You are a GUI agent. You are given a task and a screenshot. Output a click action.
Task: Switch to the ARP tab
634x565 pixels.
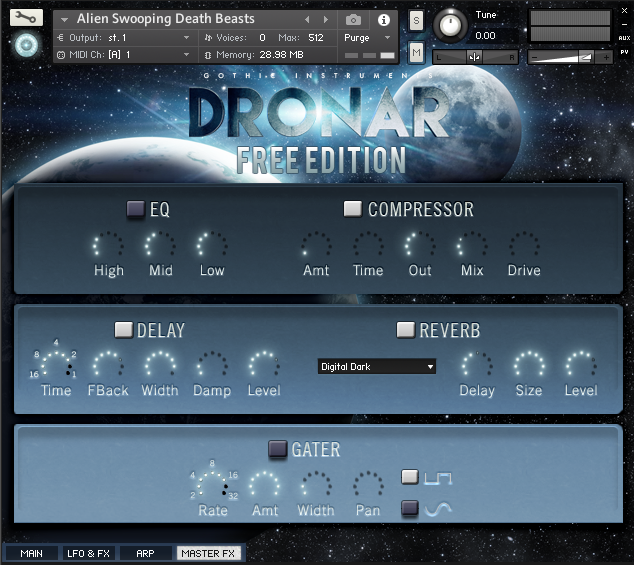(x=146, y=553)
